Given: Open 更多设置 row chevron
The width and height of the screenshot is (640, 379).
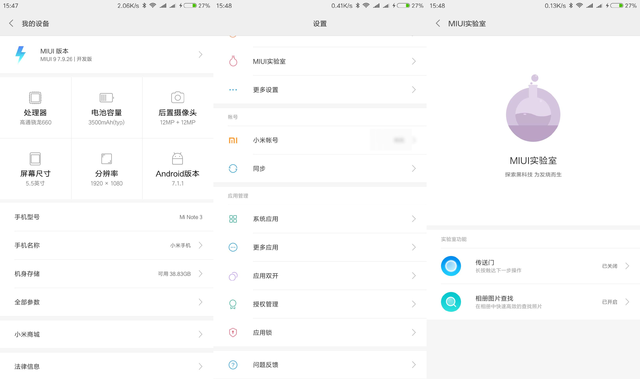Looking at the screenshot, I should point(413,90).
